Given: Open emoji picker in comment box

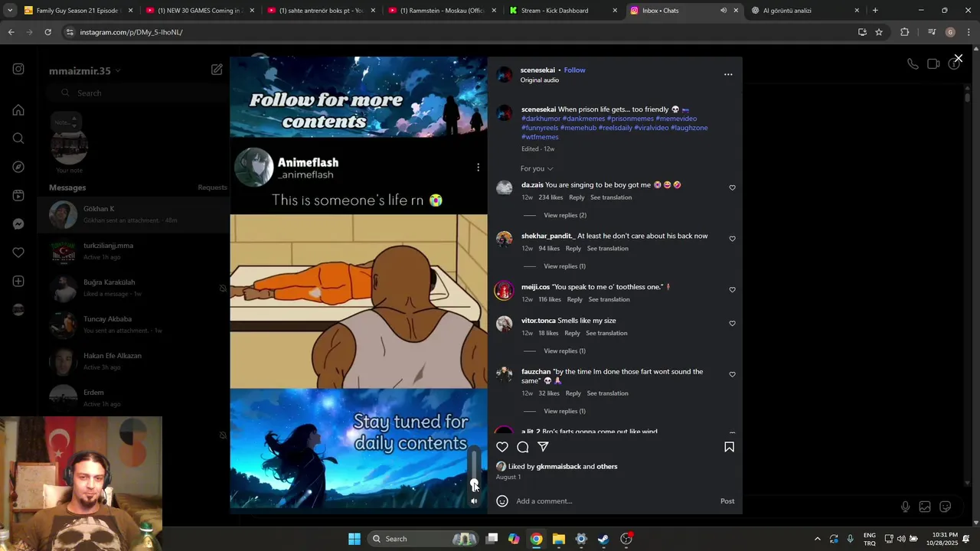Looking at the screenshot, I should coord(502,501).
